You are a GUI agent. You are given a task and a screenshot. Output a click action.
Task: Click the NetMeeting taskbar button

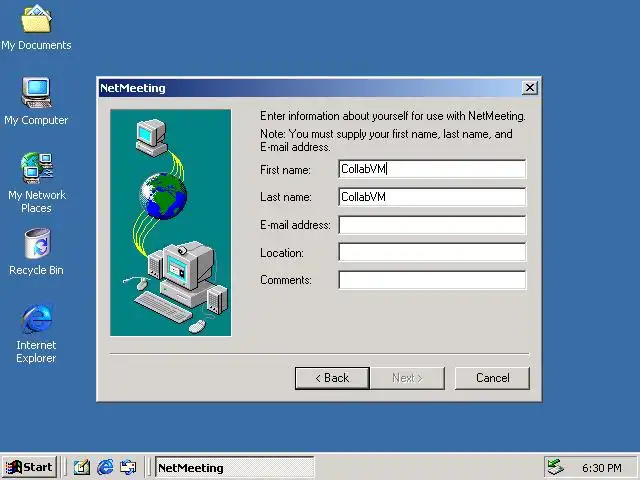235,467
